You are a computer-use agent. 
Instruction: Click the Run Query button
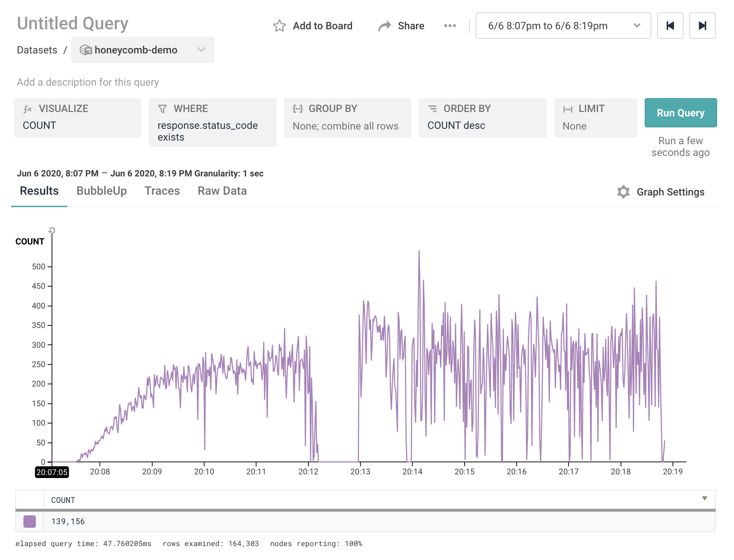pyautogui.click(x=681, y=113)
